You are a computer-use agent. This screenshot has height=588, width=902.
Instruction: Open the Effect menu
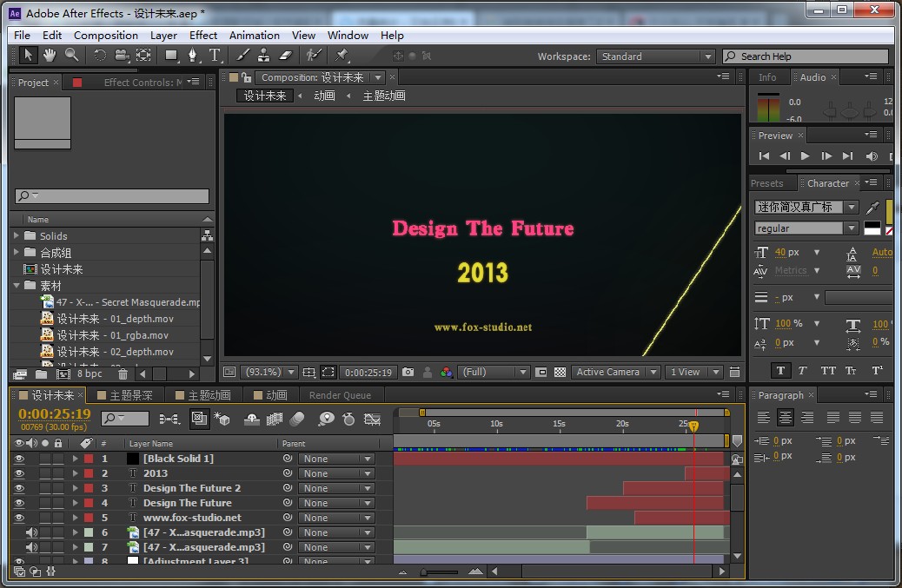[203, 35]
